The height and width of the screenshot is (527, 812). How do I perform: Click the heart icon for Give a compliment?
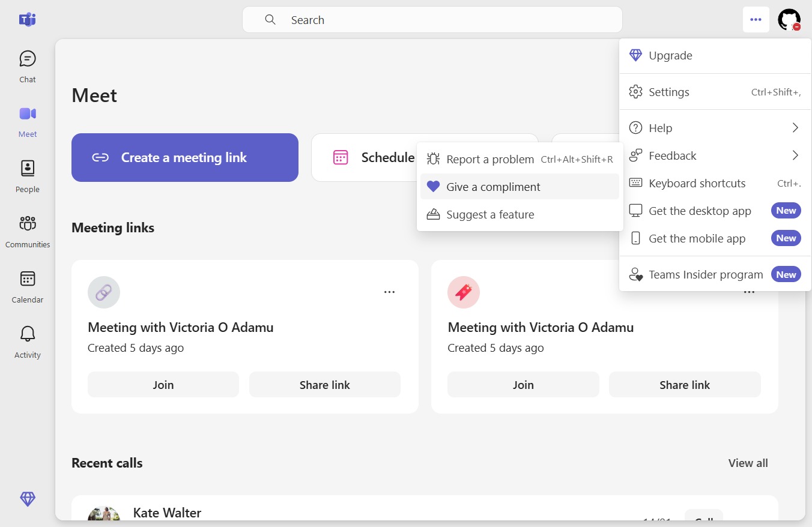[x=433, y=187]
